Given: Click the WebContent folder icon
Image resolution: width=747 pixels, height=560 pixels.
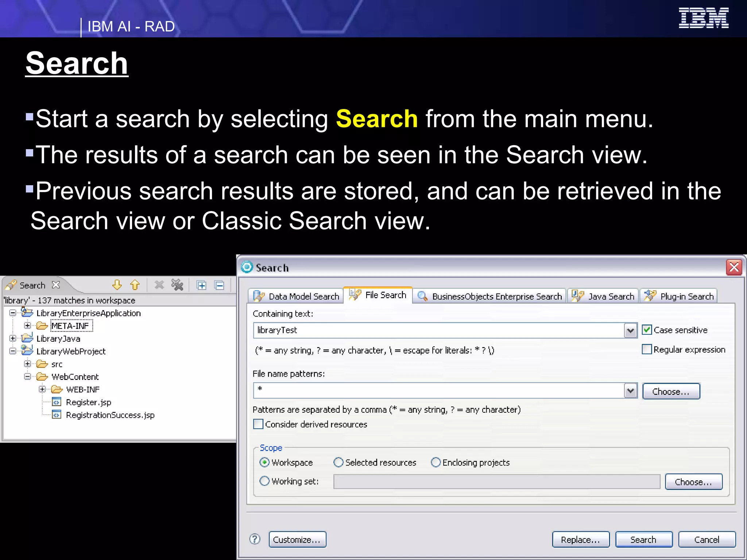Looking at the screenshot, I should (x=42, y=377).
